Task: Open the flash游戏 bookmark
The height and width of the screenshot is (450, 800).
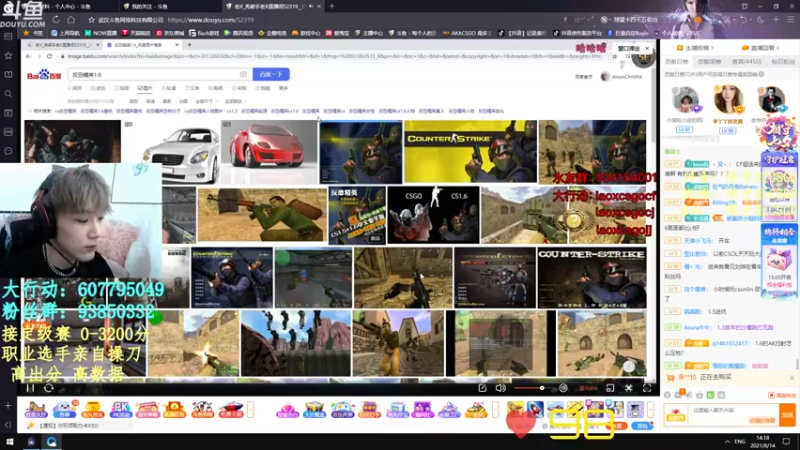Action: click(204, 33)
